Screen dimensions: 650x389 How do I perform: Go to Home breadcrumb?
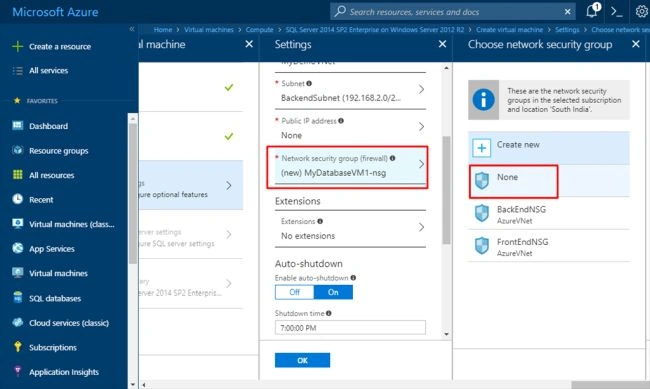point(162,29)
